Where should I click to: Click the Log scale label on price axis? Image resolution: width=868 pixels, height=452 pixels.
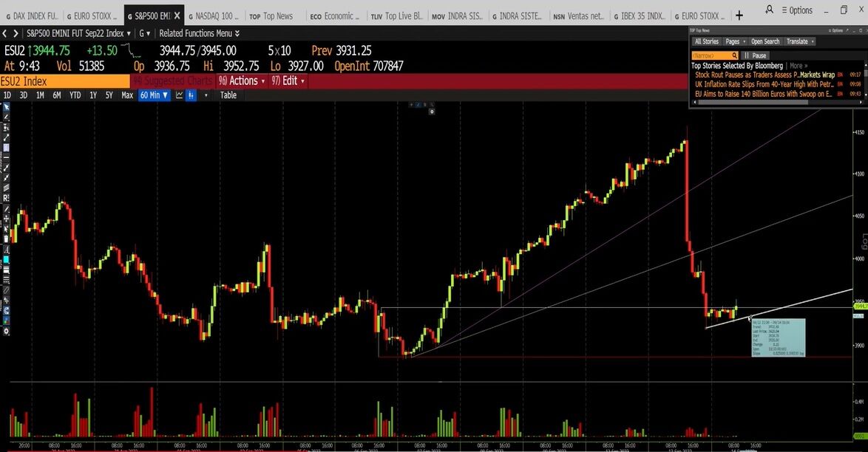(864, 242)
